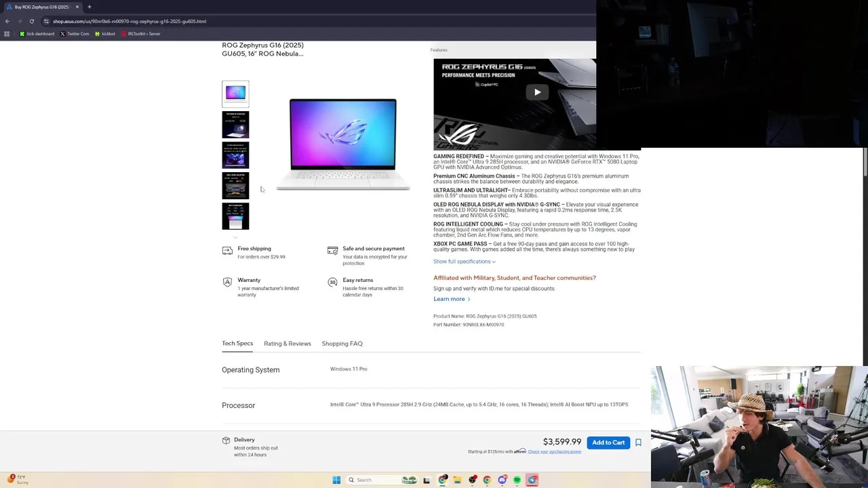Select the fifth product thumbnail
This screenshot has width=868, height=488.
(x=235, y=216)
